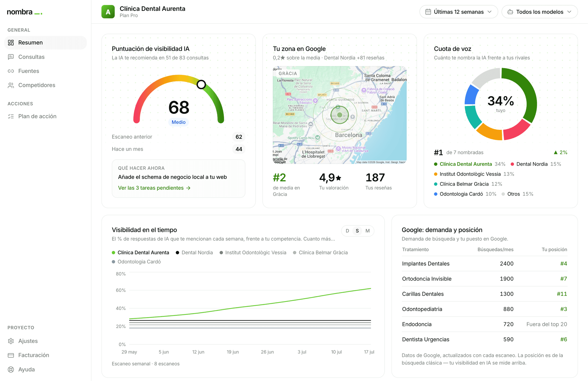Image resolution: width=588 pixels, height=381 pixels.
Task: Open Ajustes settings
Action: click(45, 341)
